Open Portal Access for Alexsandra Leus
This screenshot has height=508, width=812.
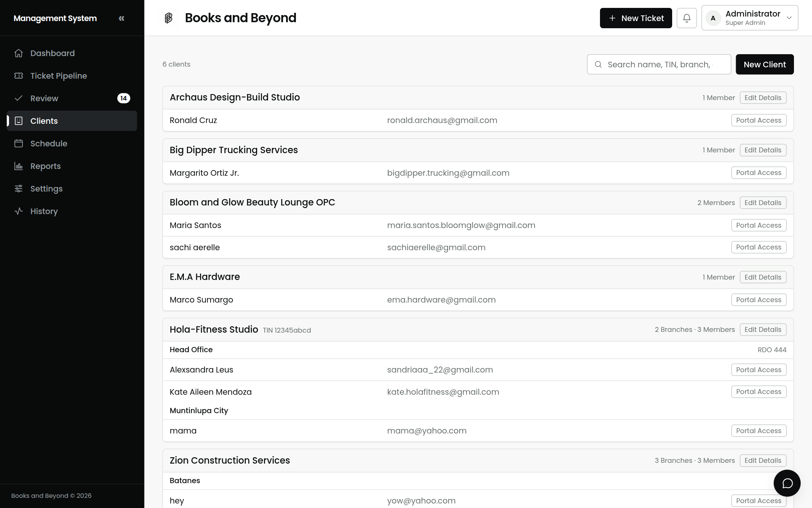point(759,370)
